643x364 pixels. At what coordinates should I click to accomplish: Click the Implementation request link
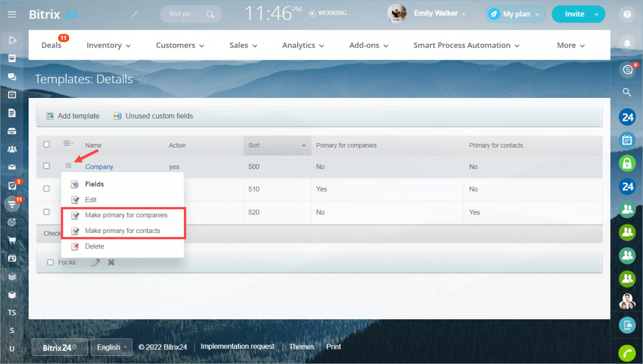(238, 346)
